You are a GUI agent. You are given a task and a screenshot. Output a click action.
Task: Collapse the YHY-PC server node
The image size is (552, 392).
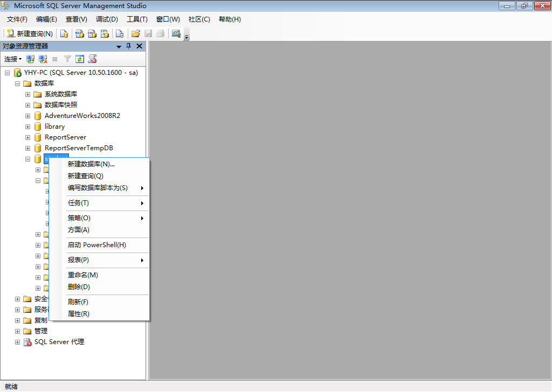pos(7,73)
